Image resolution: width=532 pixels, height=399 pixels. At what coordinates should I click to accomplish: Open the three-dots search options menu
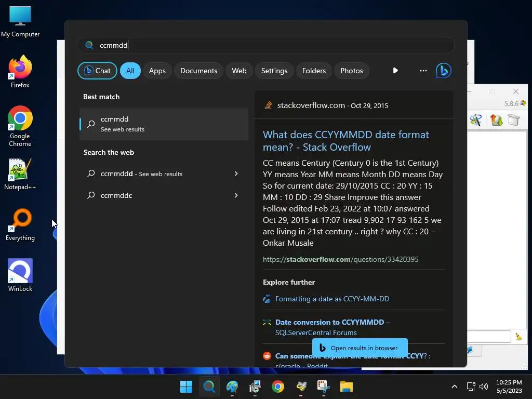click(x=423, y=71)
